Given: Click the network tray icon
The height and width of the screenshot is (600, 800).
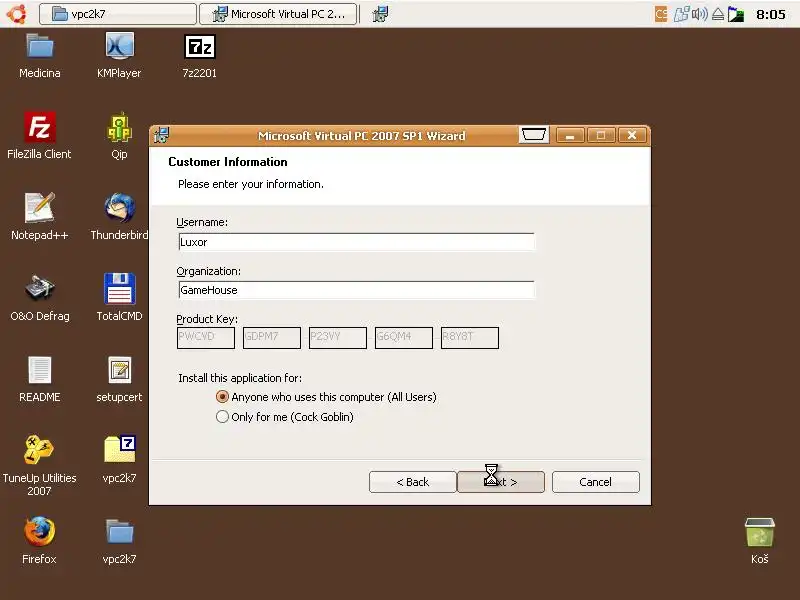Looking at the screenshot, I should pyautogui.click(x=682, y=14).
